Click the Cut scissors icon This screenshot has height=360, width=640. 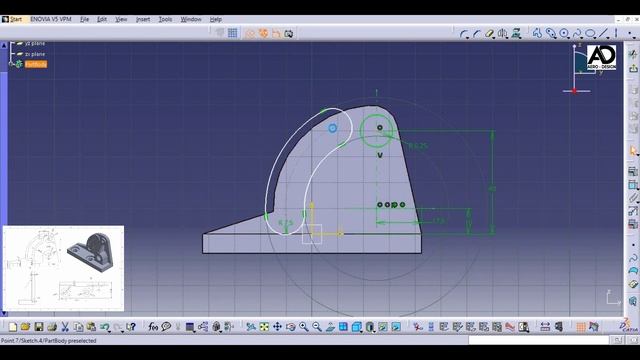click(65, 327)
